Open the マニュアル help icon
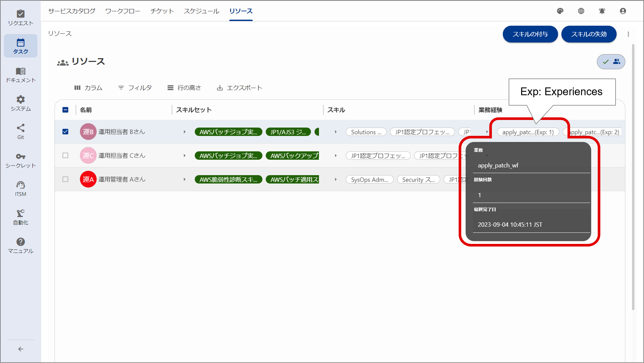 pyautogui.click(x=20, y=244)
